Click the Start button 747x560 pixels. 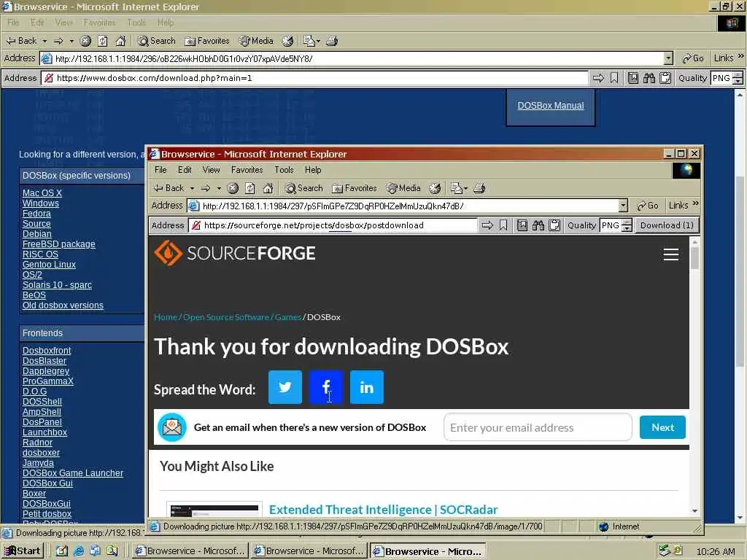(x=23, y=551)
